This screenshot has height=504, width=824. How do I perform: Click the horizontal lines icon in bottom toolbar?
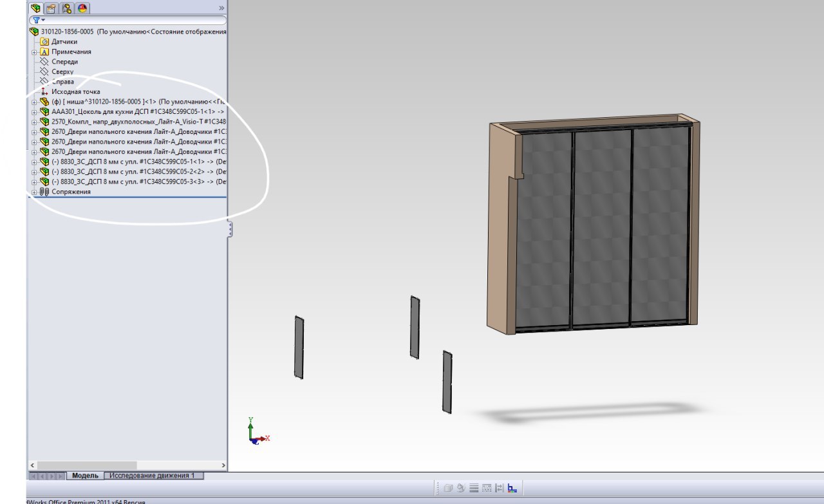pyautogui.click(x=474, y=488)
